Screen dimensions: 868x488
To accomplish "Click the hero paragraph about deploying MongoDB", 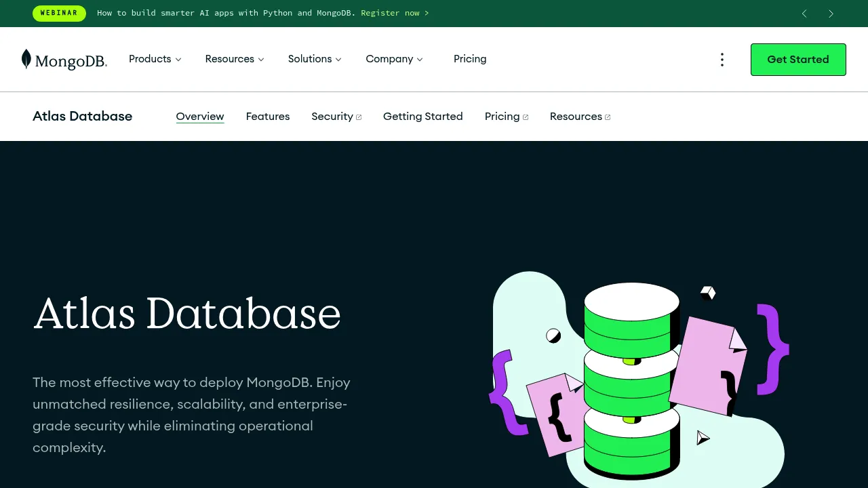I will [x=192, y=415].
